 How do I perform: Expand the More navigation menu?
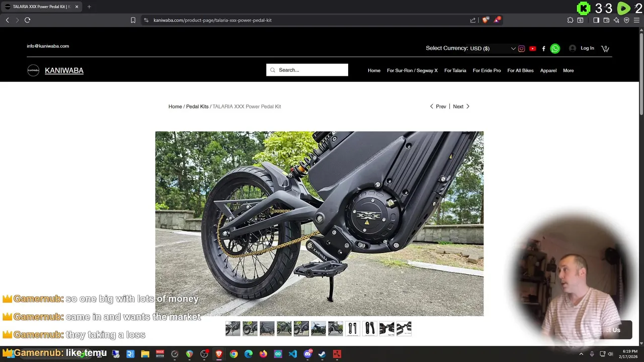tap(568, 70)
